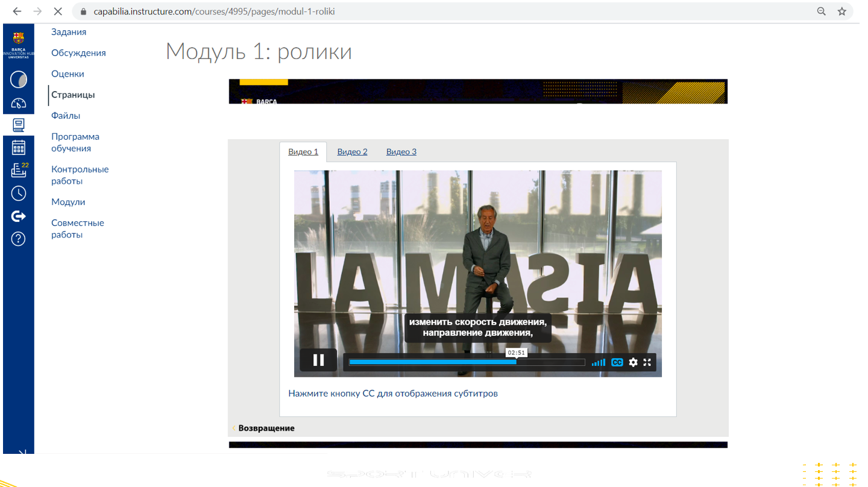Open Inbox icon with 22 badge
The height and width of the screenshot is (487, 868).
click(x=19, y=171)
